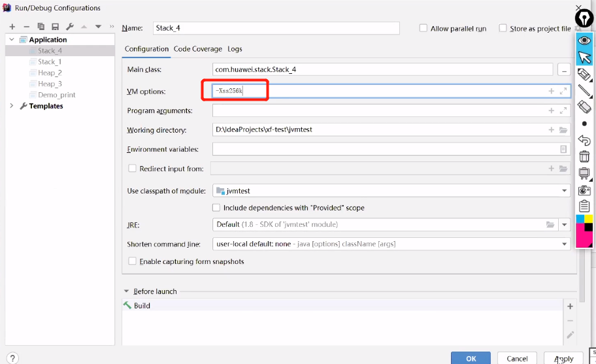Check Store as project file option
This screenshot has width=596, height=364.
[x=503, y=28]
